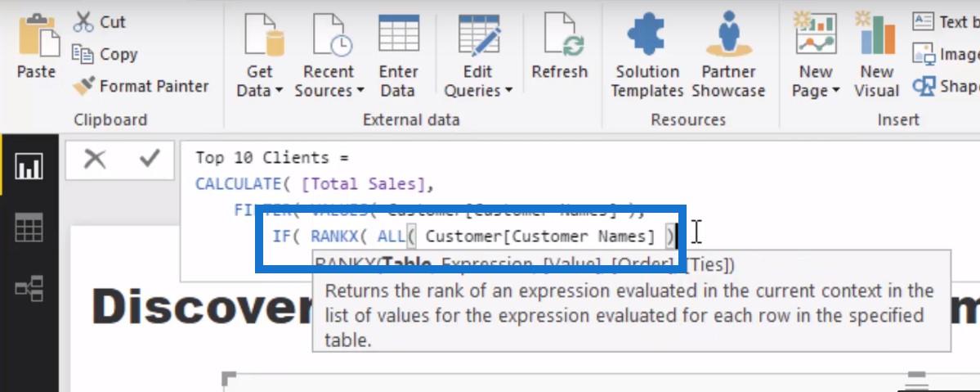Screen dimensions: 980x392
Task: Place cursor in the DAX formula bar
Action: pyautogui.click(x=579, y=211)
